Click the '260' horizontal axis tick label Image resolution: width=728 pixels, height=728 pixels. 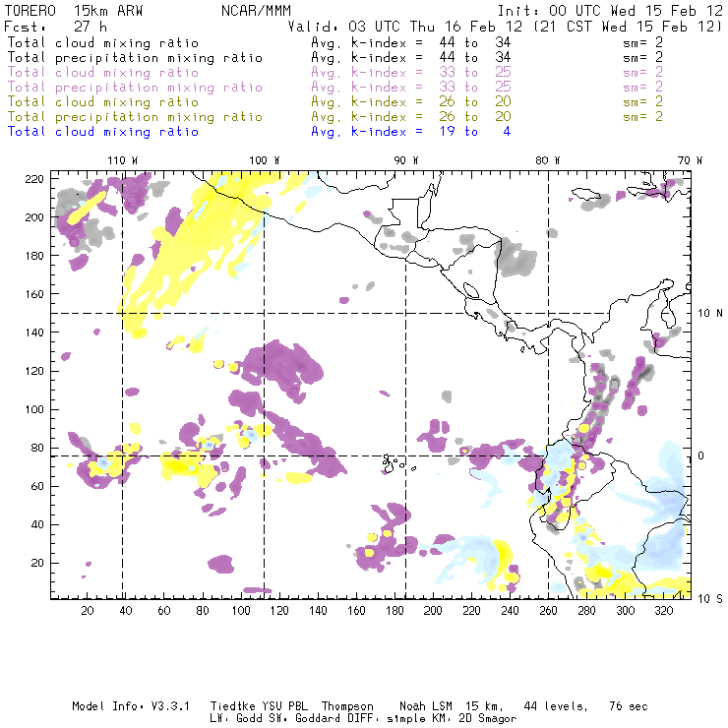coord(548,611)
